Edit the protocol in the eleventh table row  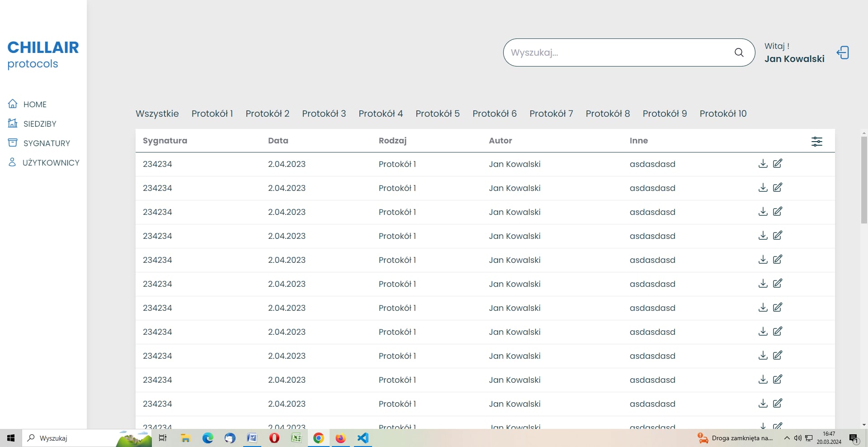[x=778, y=403]
